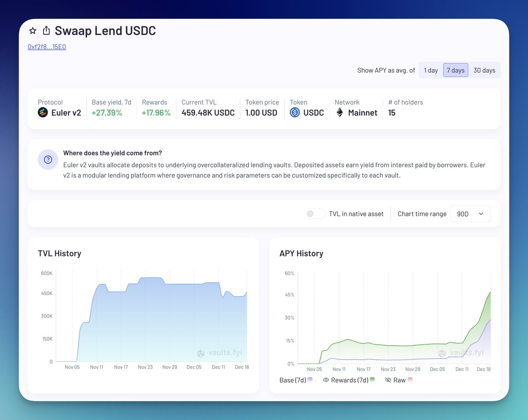The image size is (528, 420).
Task: Click the 1.00 USD token price
Action: coord(261,113)
